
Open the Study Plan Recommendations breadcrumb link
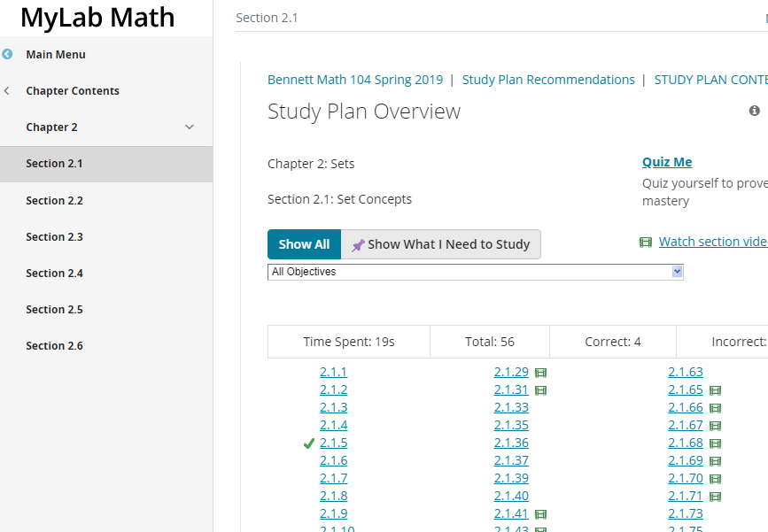coord(548,80)
